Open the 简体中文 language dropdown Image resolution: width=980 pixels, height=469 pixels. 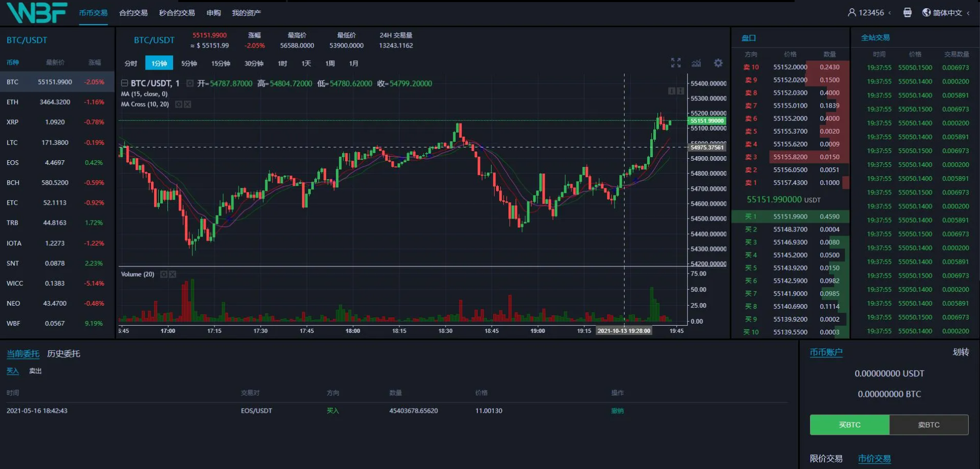click(946, 13)
